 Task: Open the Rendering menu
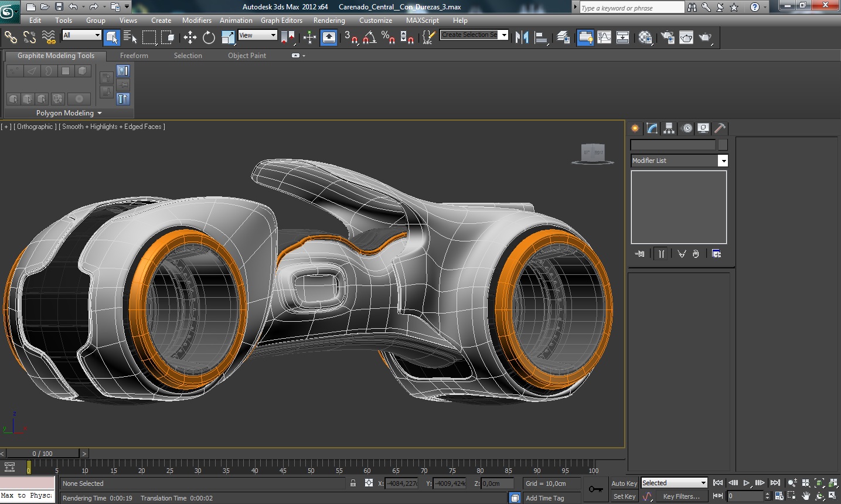point(329,21)
